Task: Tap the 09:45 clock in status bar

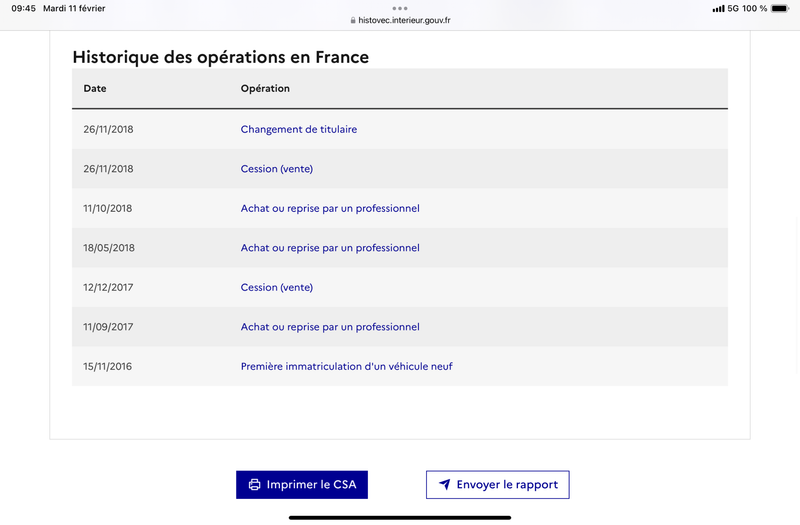Action: [x=23, y=9]
